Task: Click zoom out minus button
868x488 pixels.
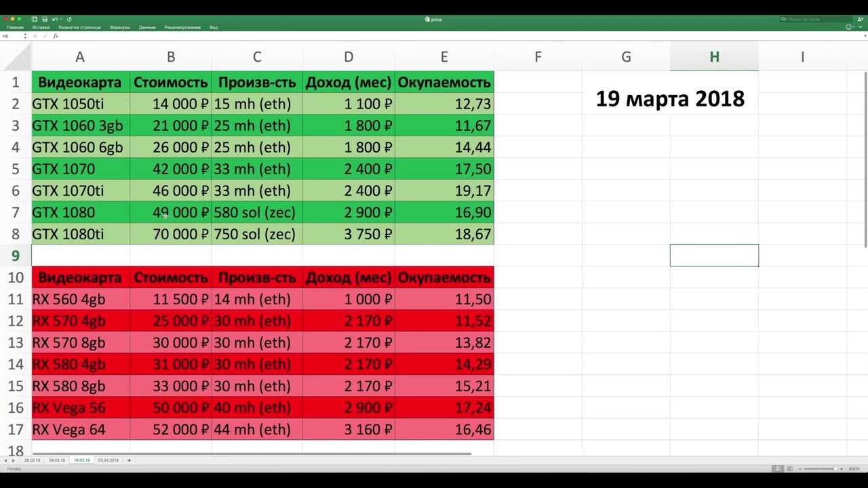Action: (800, 469)
